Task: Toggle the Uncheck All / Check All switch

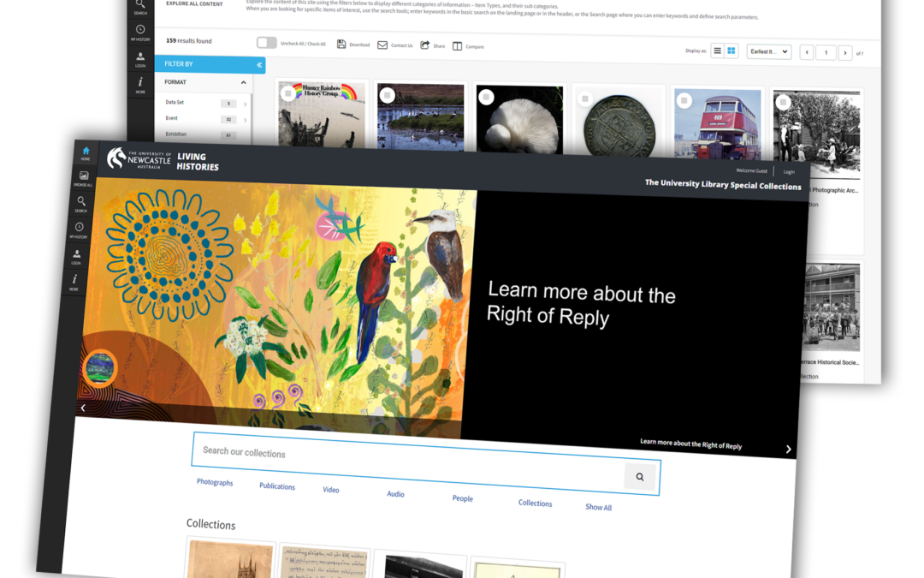Action: point(266,43)
